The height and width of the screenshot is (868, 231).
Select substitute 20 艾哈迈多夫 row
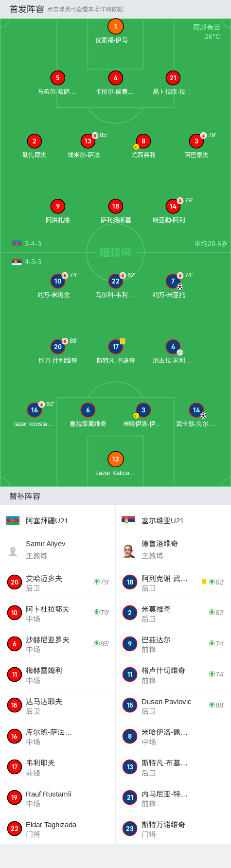(57, 582)
